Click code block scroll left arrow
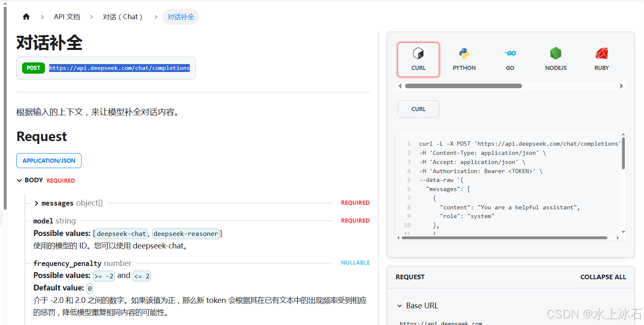This screenshot has width=644, height=325. coord(398,238)
